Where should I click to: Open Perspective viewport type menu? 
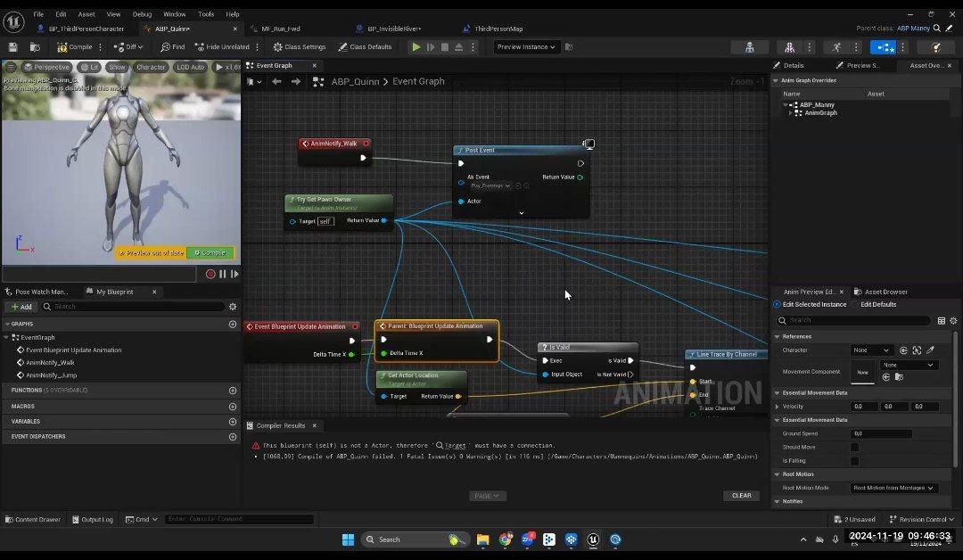(46, 67)
